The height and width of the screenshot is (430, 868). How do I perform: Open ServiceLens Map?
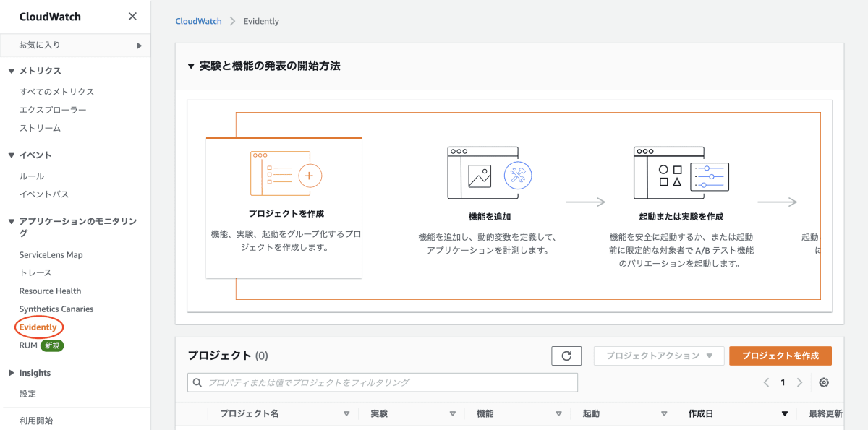point(51,255)
